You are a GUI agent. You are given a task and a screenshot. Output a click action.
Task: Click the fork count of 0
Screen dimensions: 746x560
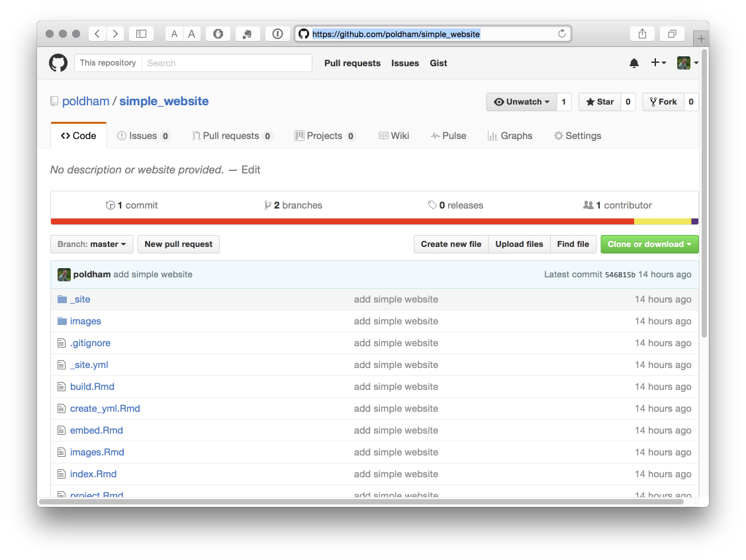tap(691, 102)
